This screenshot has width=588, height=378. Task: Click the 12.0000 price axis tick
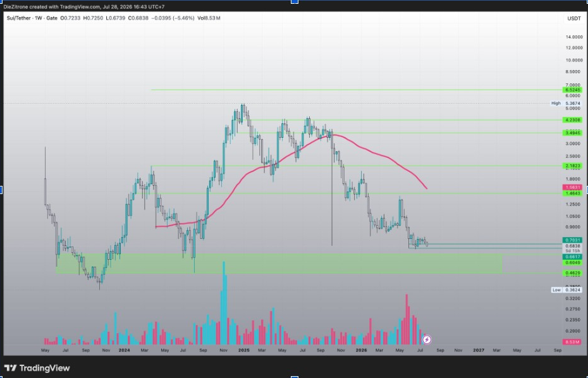click(x=573, y=47)
